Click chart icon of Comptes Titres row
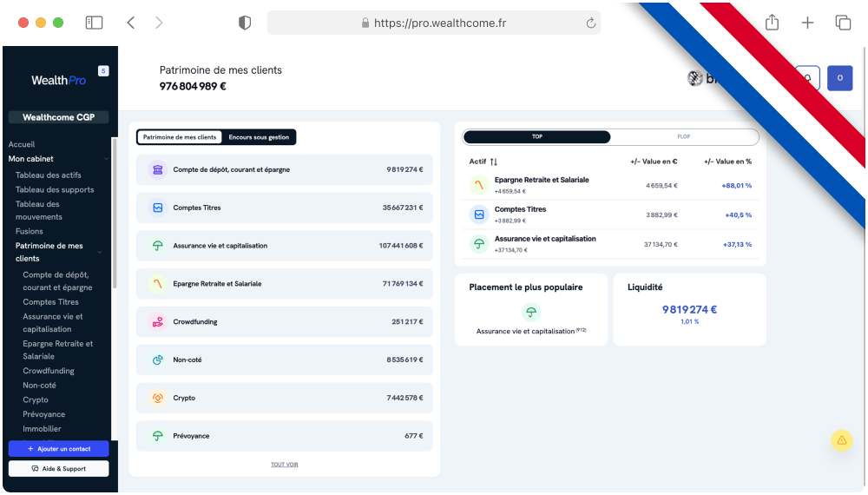The height and width of the screenshot is (495, 868). tap(158, 208)
